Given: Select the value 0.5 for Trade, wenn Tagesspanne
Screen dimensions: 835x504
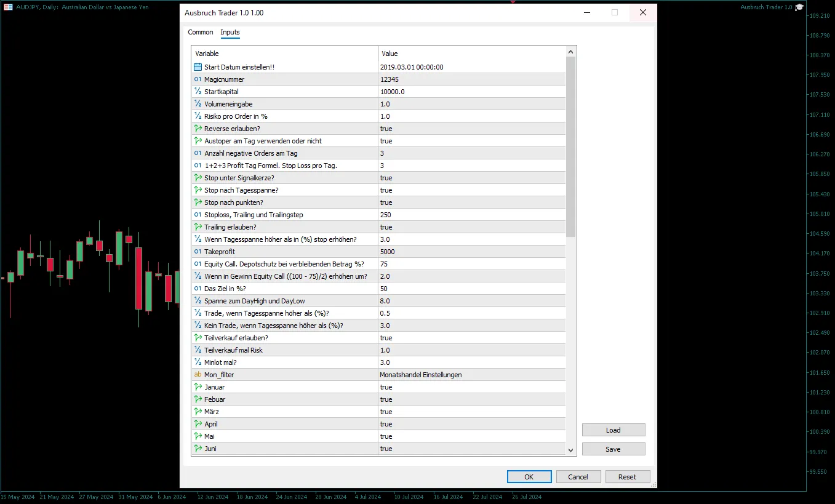Looking at the screenshot, I should click(x=385, y=313).
